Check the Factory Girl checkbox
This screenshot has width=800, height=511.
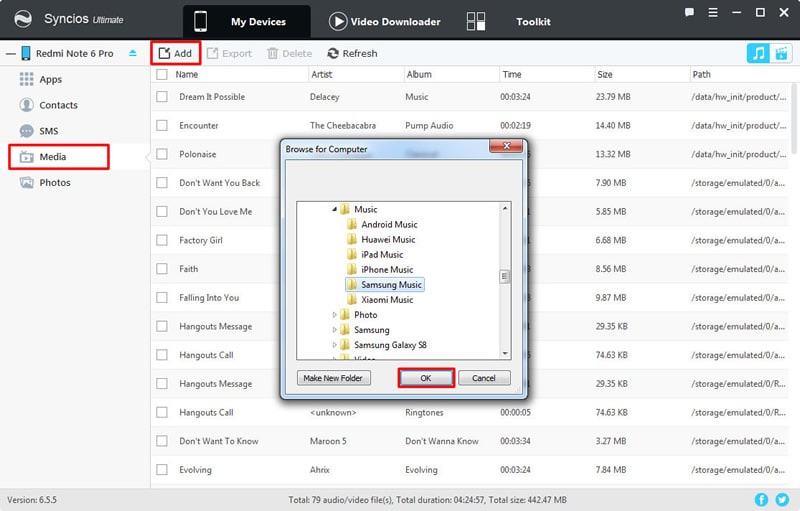click(162, 240)
